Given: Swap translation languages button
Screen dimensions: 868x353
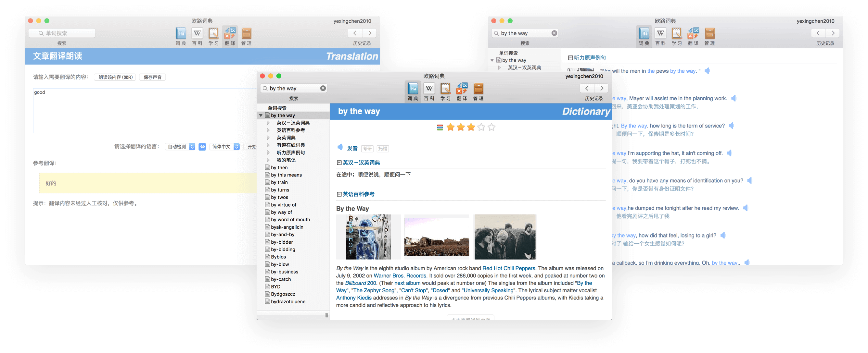Looking at the screenshot, I should 202,147.
